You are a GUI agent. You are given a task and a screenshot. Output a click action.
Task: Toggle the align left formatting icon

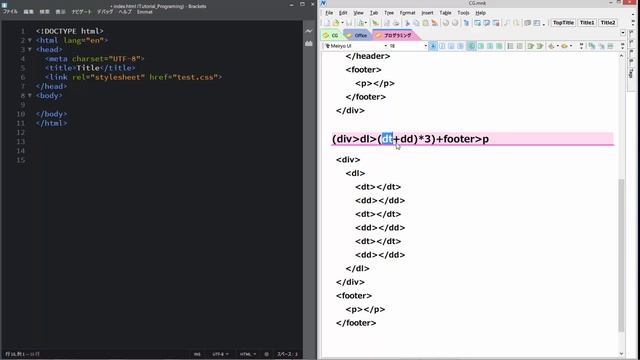(x=471, y=46)
